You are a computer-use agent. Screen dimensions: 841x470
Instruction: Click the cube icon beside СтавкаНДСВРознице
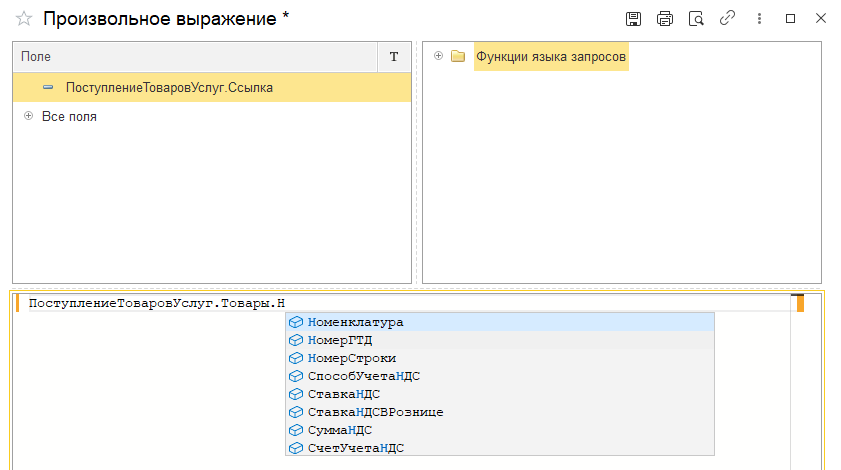point(296,412)
